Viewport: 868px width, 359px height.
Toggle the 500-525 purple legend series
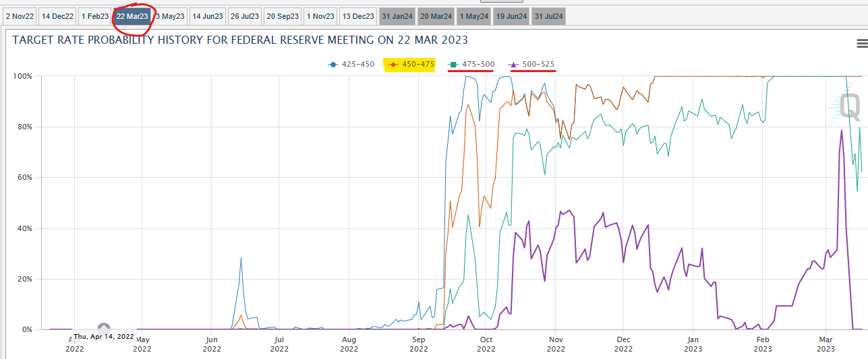tap(532, 65)
